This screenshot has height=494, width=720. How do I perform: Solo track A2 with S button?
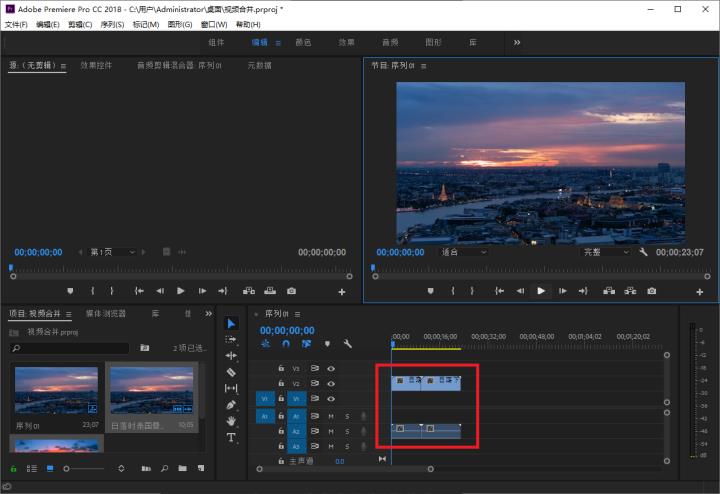347,432
